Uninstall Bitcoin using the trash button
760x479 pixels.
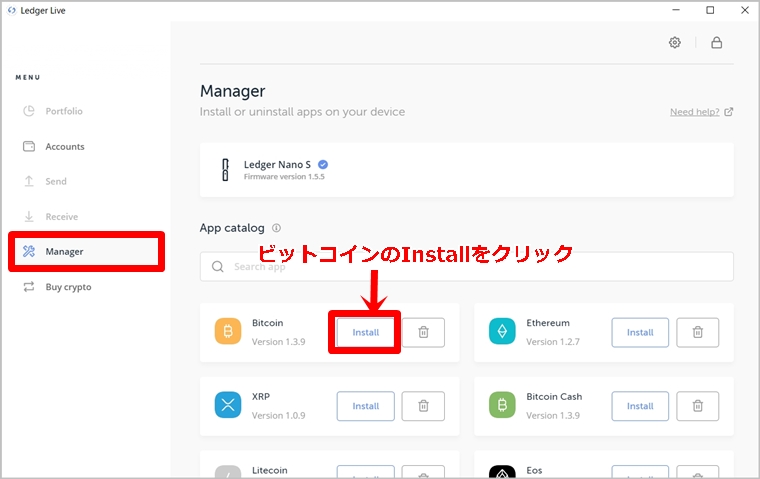[423, 333]
